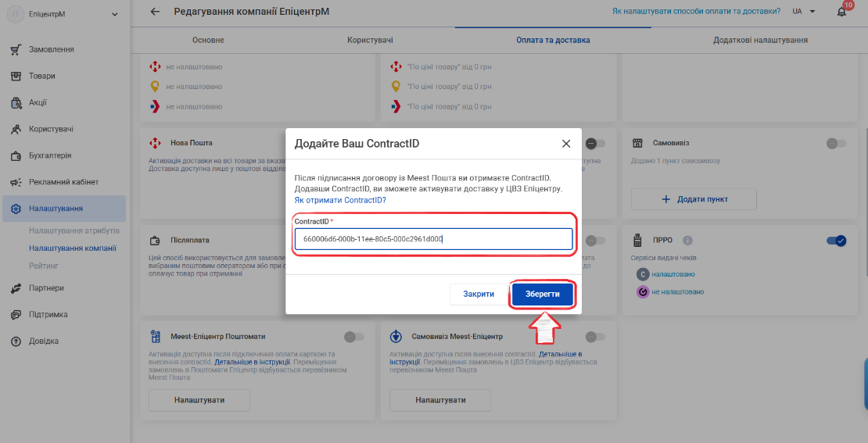Show ПРРО info tooltip icon

(687, 241)
